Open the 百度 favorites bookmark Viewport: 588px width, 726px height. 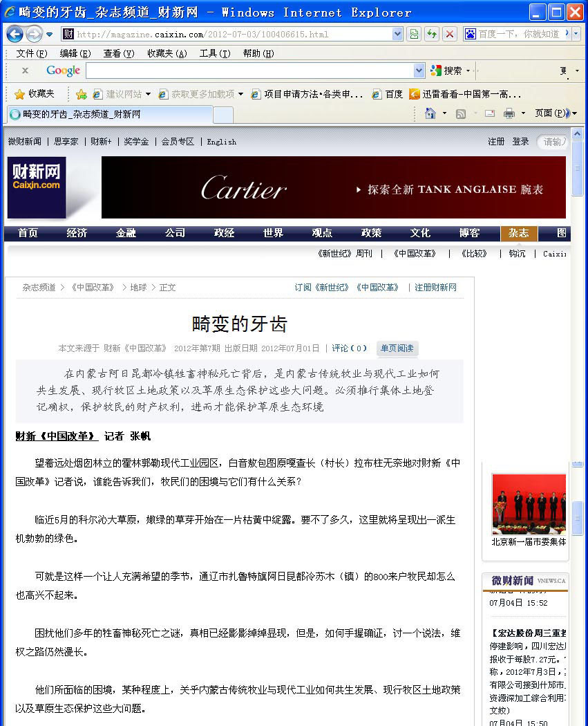[388, 95]
